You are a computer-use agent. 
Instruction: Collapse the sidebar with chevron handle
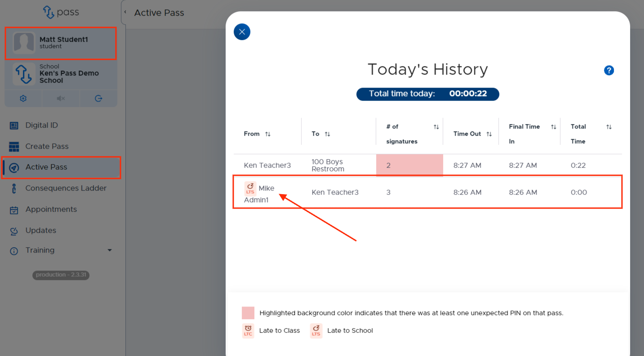tap(125, 12)
